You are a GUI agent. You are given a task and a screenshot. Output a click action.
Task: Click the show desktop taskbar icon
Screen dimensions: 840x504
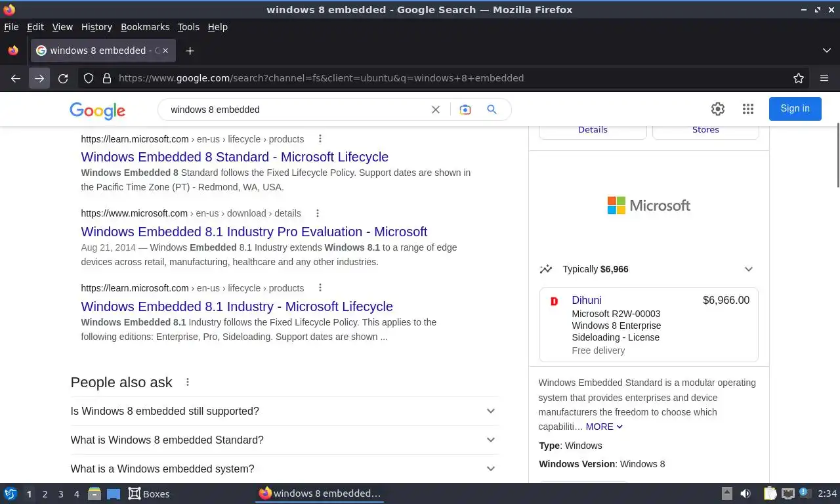[x=114, y=493]
